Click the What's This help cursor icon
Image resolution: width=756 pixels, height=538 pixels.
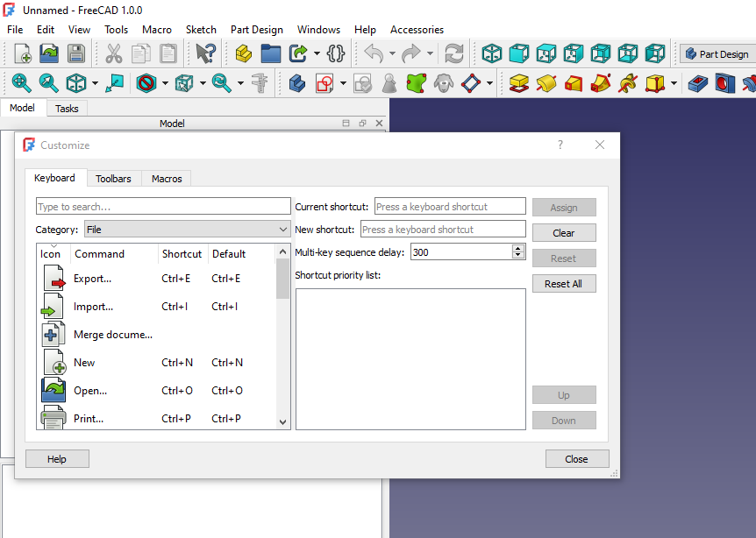point(205,53)
